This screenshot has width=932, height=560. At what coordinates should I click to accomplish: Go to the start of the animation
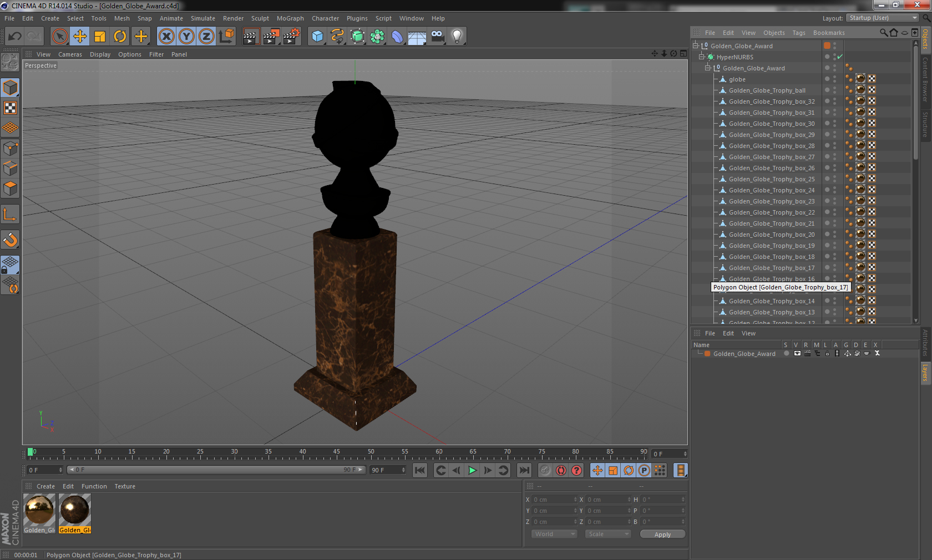point(420,470)
